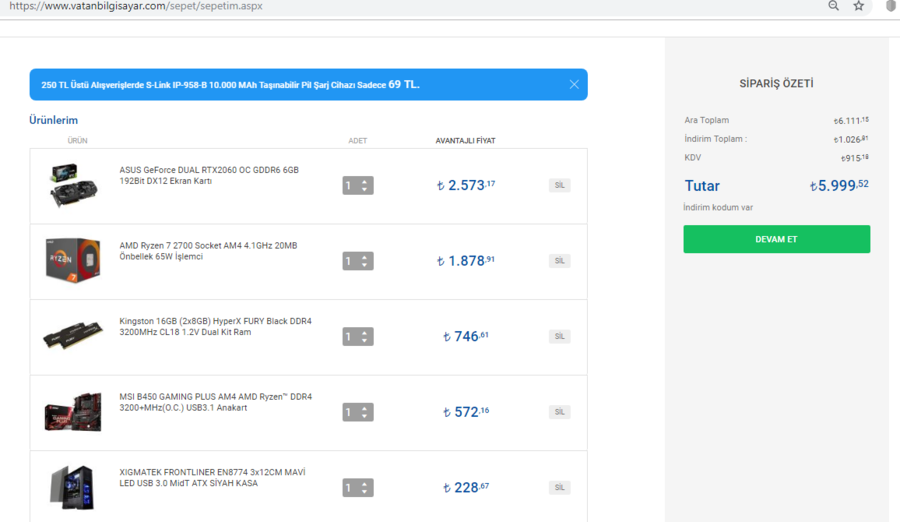Click the AVANTAJLI FİYAT column header
This screenshot has height=522, width=900.
click(465, 140)
